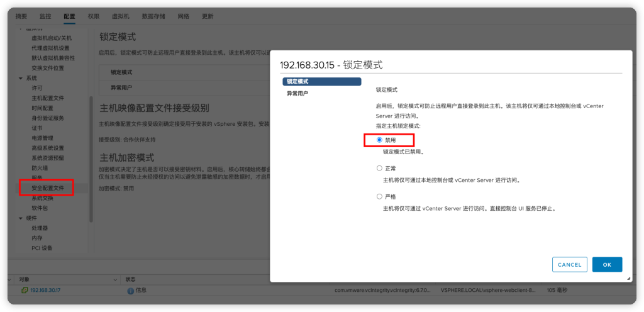Open 防火墙 settings

pyautogui.click(x=40, y=168)
